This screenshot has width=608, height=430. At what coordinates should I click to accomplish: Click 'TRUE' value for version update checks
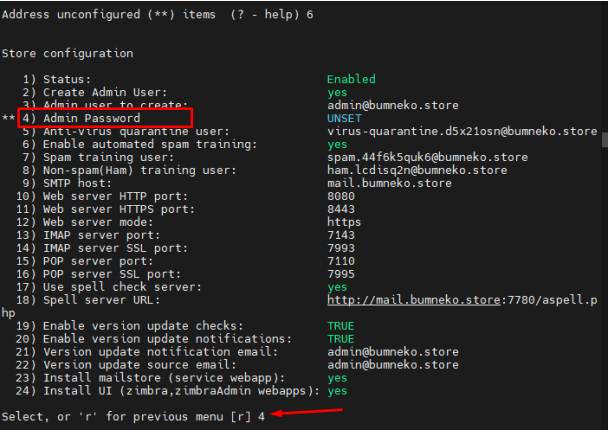(341, 326)
